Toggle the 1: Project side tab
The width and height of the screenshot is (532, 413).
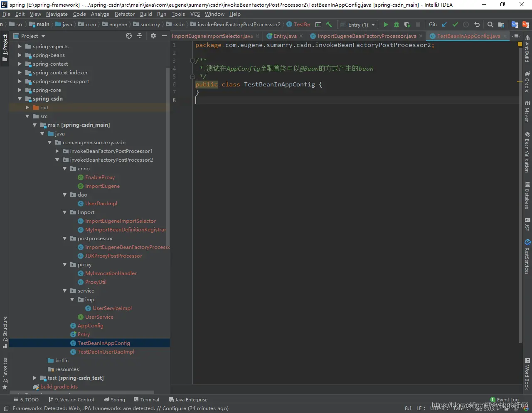pyautogui.click(x=5, y=48)
